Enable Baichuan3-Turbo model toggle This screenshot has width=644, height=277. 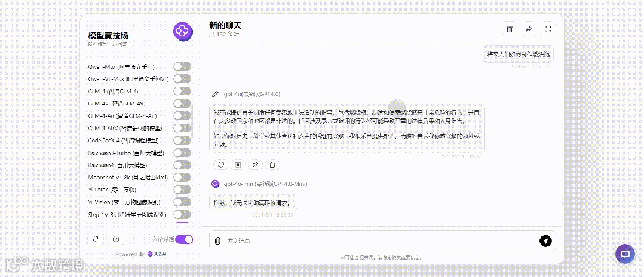[x=182, y=153]
